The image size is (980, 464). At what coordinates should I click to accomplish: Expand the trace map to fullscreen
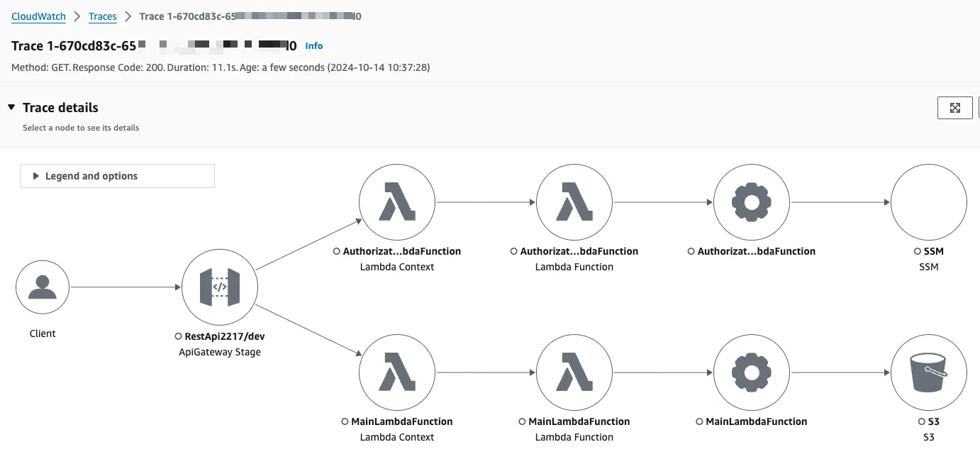pyautogui.click(x=955, y=108)
